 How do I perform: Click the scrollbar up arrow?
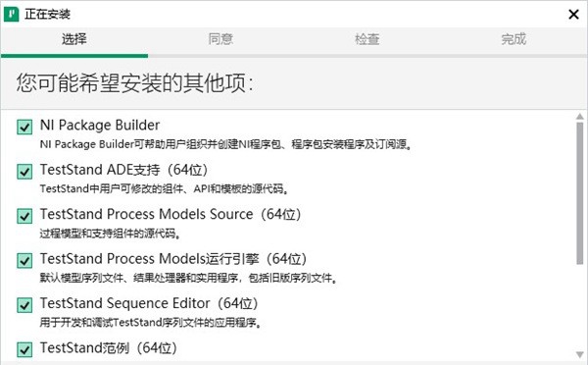pos(580,117)
